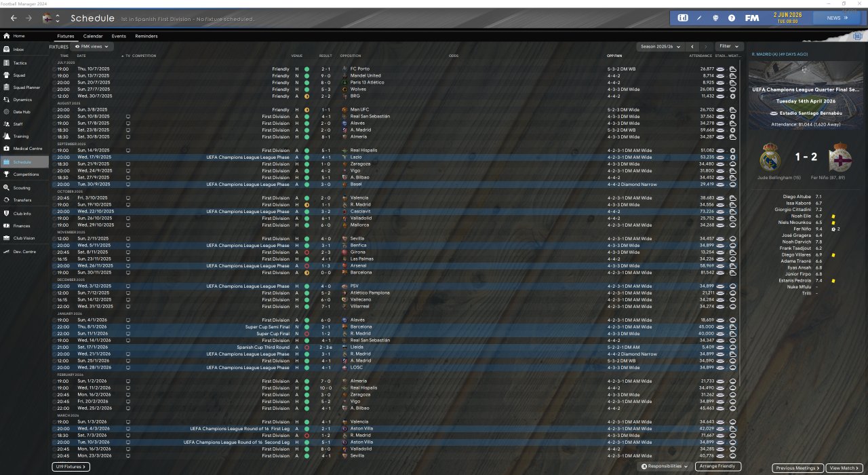
Task: Open the globe/world icon in top bar
Action: [x=715, y=18]
